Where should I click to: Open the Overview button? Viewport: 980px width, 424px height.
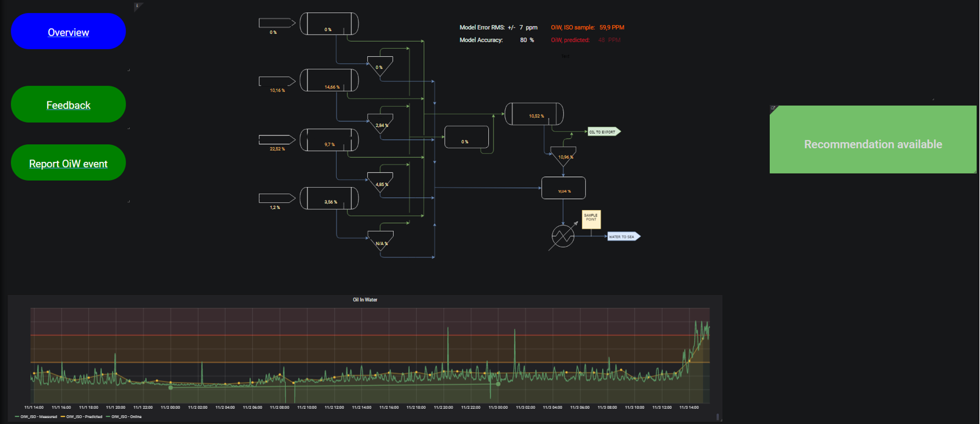(x=68, y=31)
